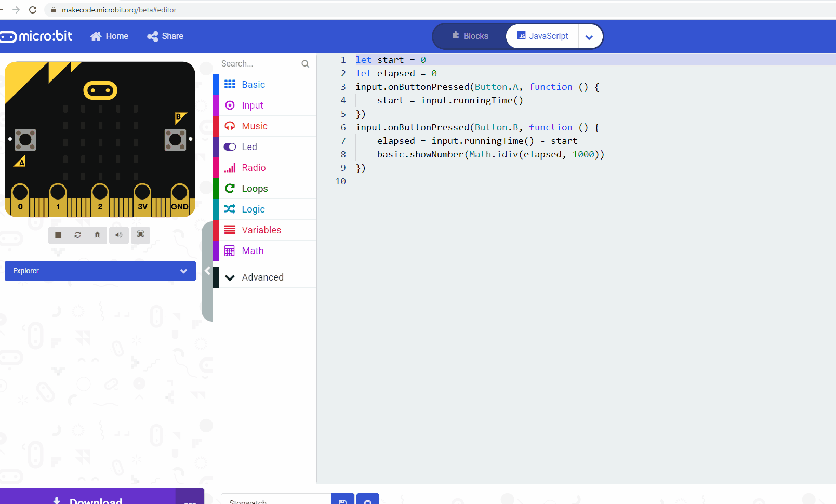Select the Led toolbox category
The height and width of the screenshot is (504, 836).
click(x=249, y=147)
